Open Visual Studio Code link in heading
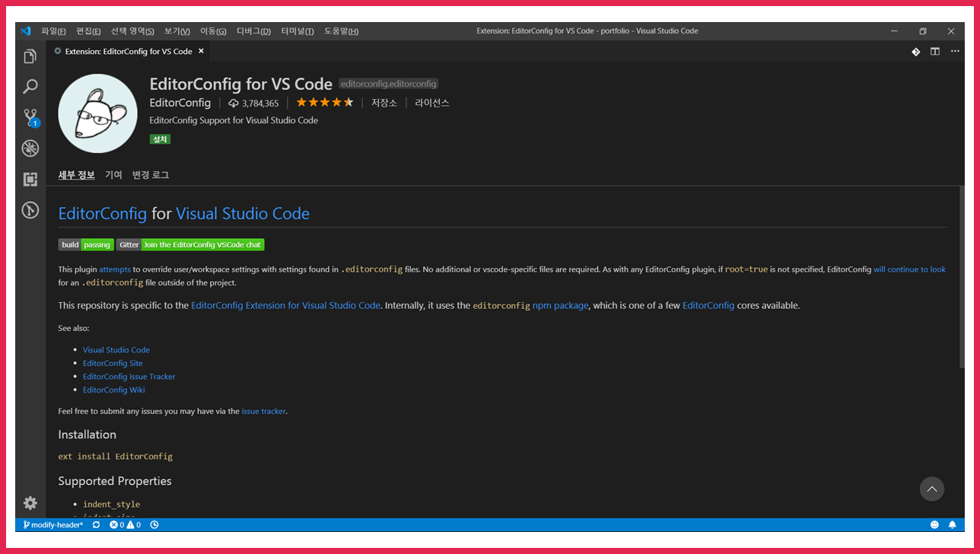Screen dimensions: 980x554 coord(243,213)
